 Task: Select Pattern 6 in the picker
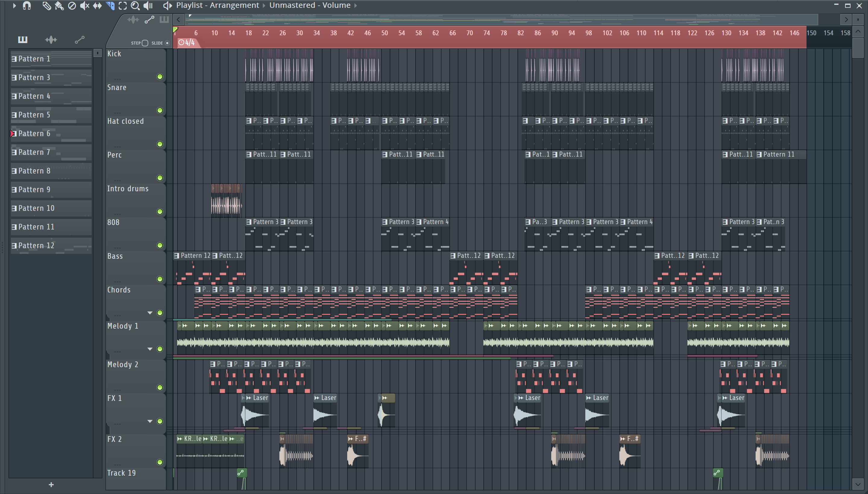[x=51, y=133]
